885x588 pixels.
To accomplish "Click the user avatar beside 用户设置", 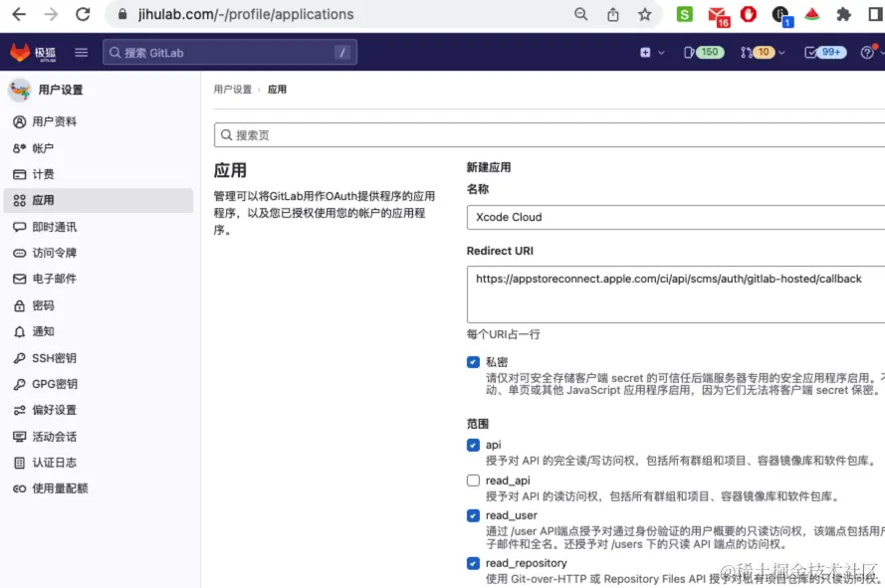I will tap(20, 90).
